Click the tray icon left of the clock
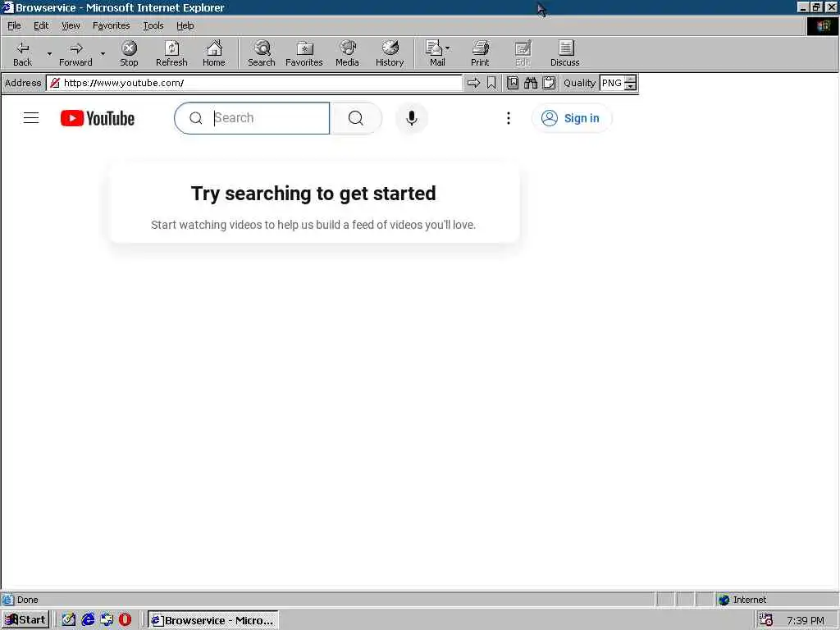The image size is (840, 630). pos(766,620)
